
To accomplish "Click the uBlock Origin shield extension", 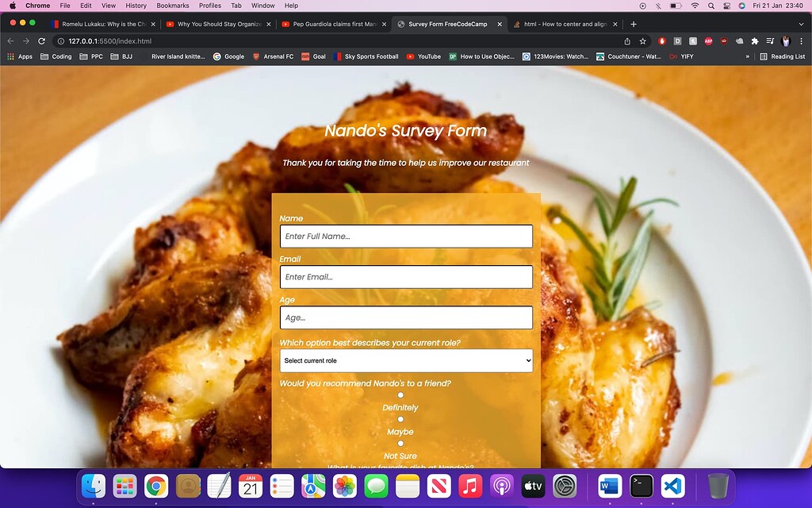I will pyautogui.click(x=724, y=41).
